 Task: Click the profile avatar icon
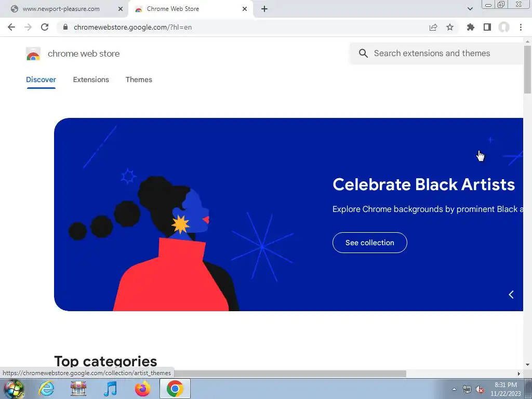click(x=504, y=27)
